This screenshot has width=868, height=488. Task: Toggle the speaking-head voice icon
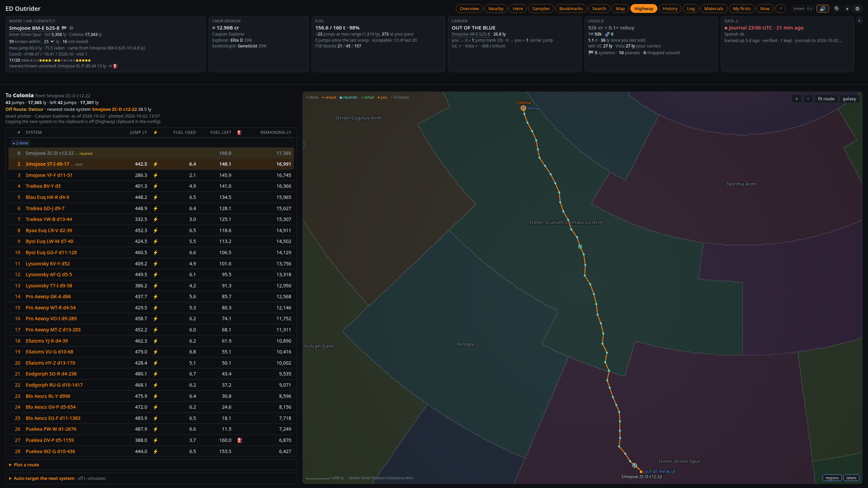pyautogui.click(x=837, y=9)
